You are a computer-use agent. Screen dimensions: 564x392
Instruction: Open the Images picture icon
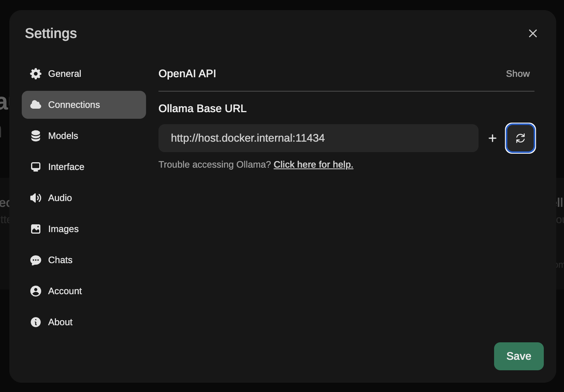point(35,229)
